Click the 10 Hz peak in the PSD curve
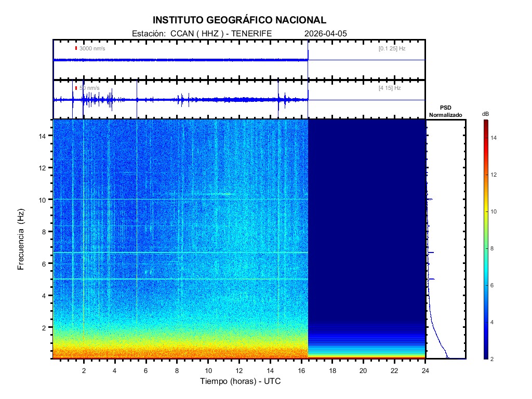This screenshot has height=399, width=532. coord(430,199)
